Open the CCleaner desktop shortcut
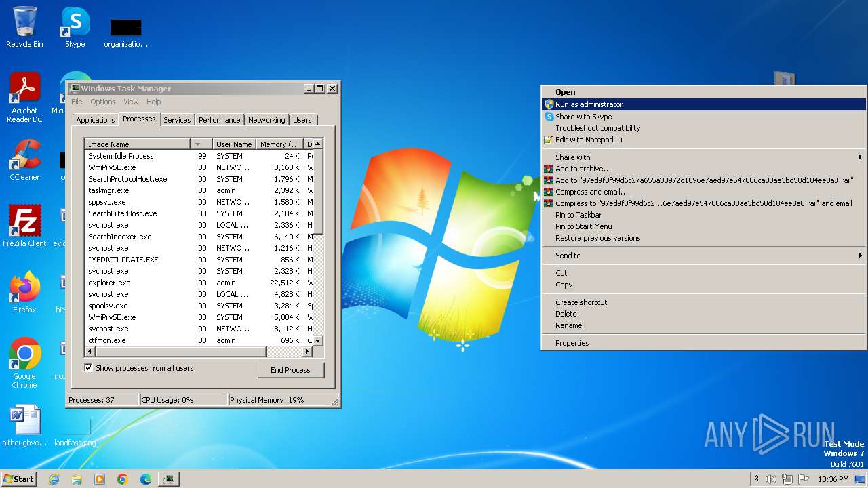 point(24,159)
